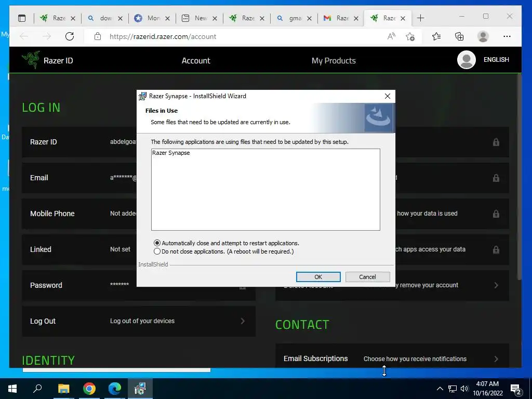
Task: Open tab actions menu
Action: [22, 18]
